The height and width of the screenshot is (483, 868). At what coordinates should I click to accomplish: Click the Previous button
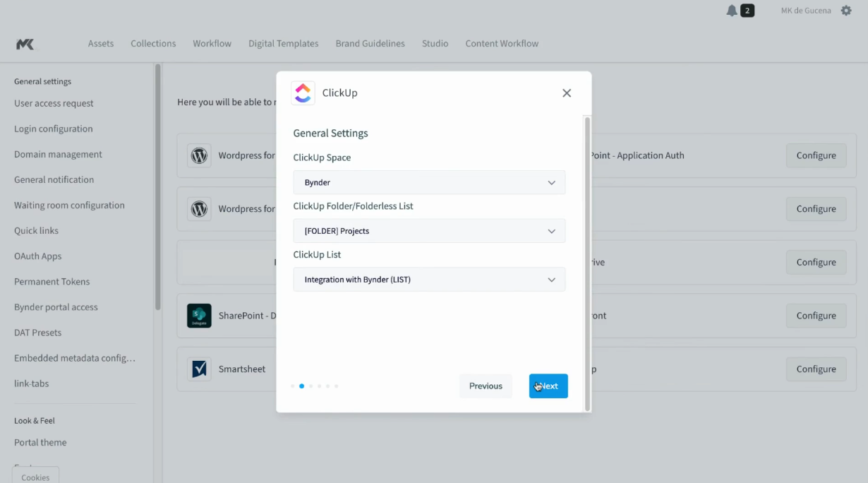(486, 386)
